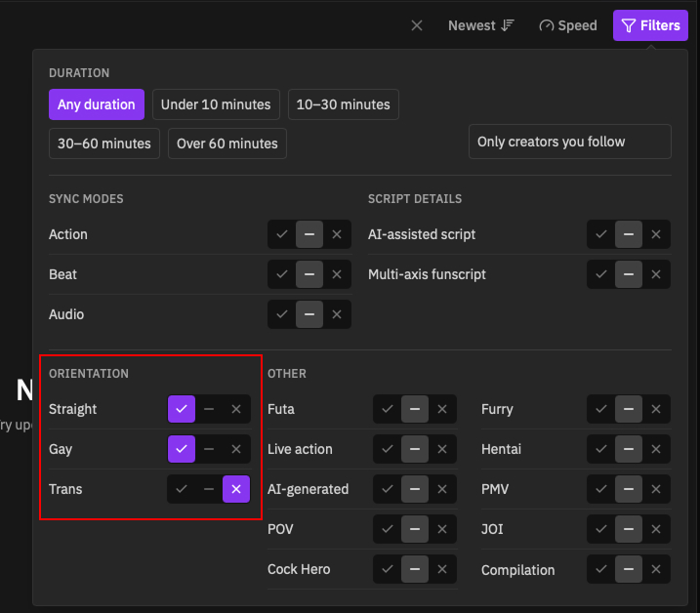Select 30–60 minutes duration
Screen dimensions: 700x613
tap(104, 143)
